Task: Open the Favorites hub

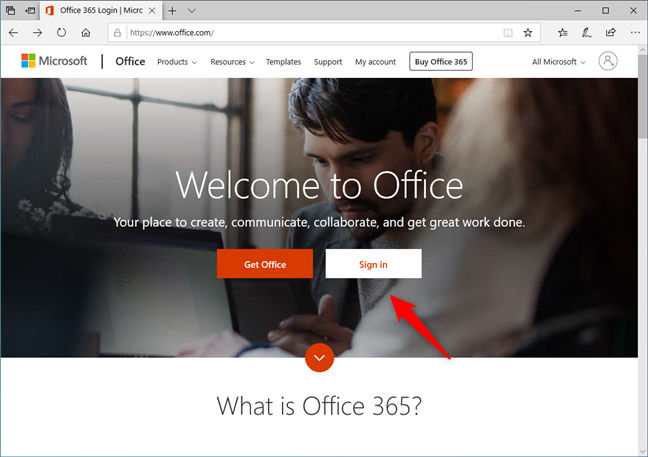Action: tap(562, 33)
